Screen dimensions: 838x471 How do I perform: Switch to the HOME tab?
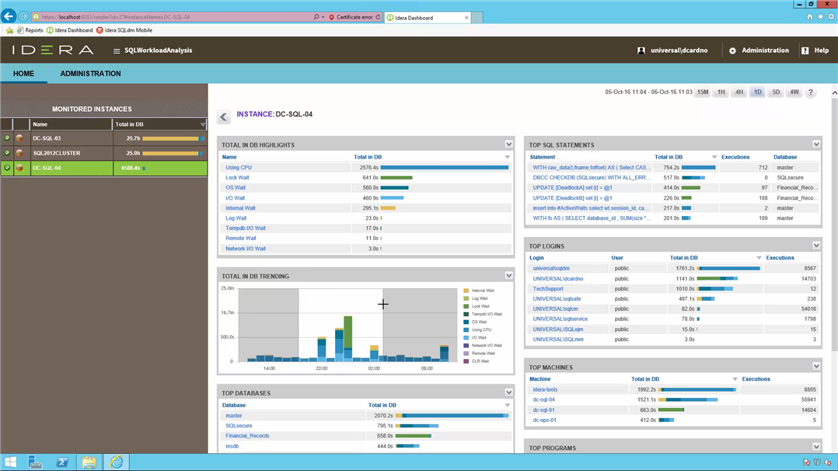(x=24, y=74)
